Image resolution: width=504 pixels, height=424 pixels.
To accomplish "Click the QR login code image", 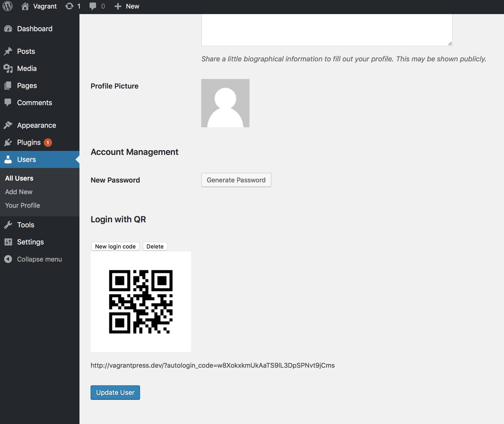I will pos(141,301).
